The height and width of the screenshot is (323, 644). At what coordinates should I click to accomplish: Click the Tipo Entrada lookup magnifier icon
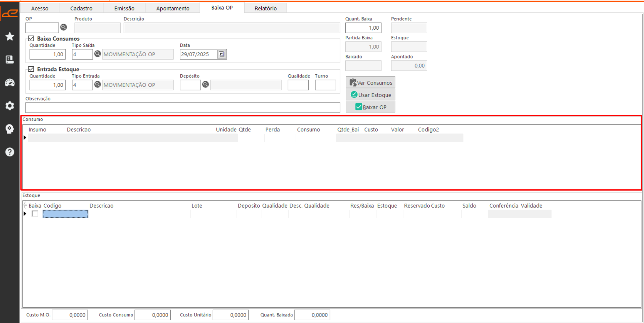[97, 84]
